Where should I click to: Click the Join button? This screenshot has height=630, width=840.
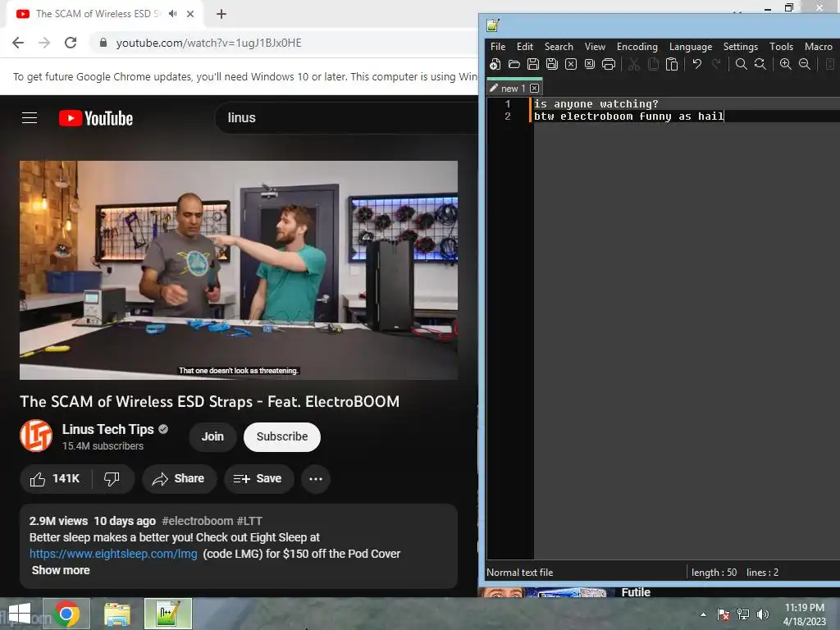(212, 436)
